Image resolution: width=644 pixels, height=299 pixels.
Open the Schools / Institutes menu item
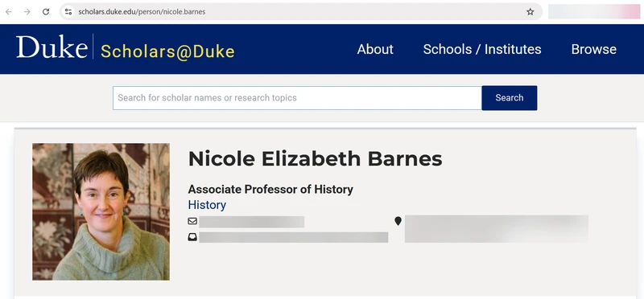point(482,49)
